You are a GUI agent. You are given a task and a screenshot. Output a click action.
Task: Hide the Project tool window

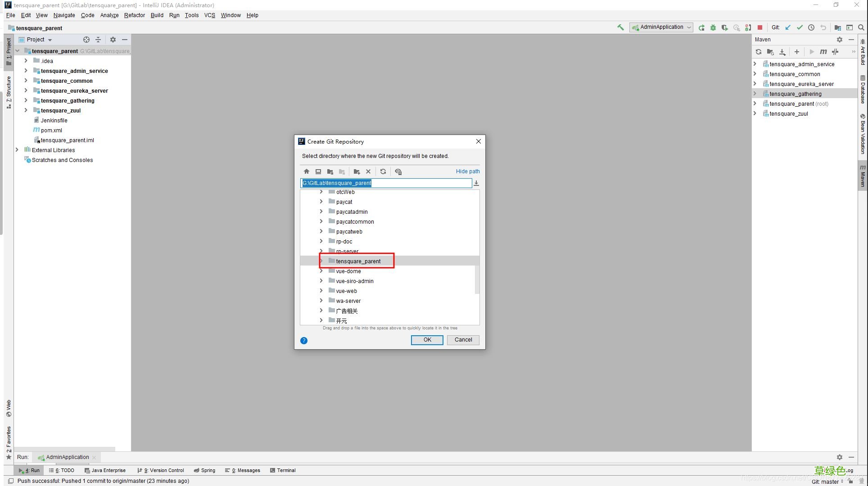125,40
